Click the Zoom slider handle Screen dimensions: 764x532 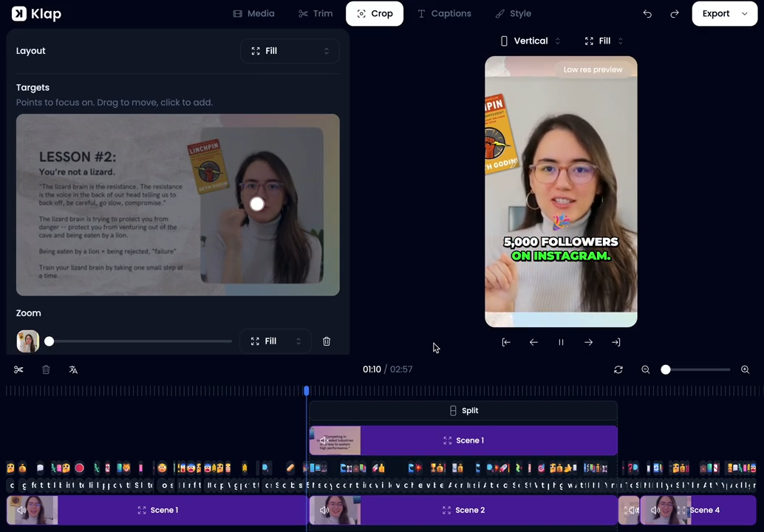tap(49, 341)
